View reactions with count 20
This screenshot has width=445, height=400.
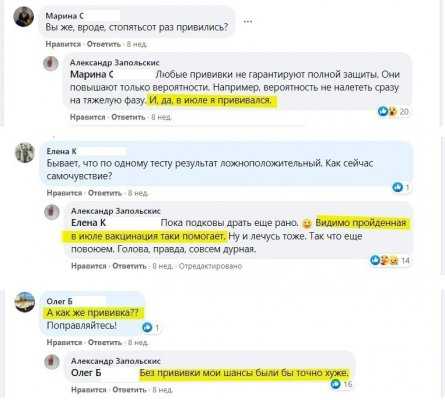pos(393,112)
